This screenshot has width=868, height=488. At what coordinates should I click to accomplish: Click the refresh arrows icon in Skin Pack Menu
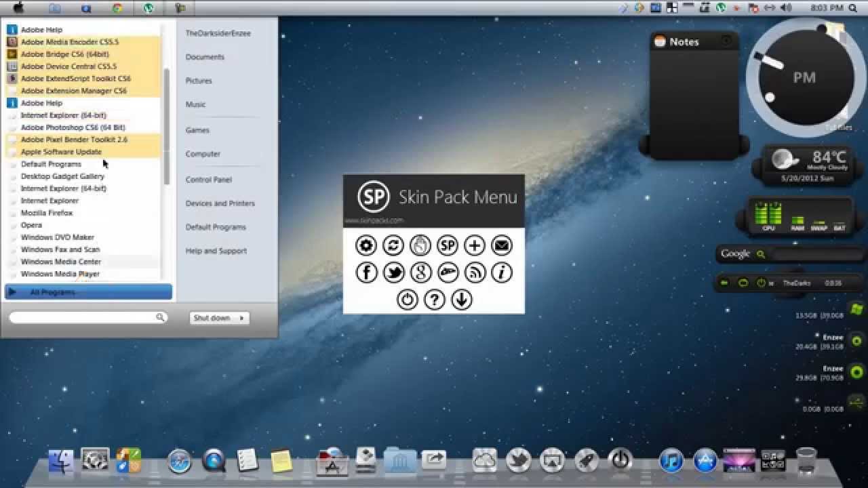[393, 245]
